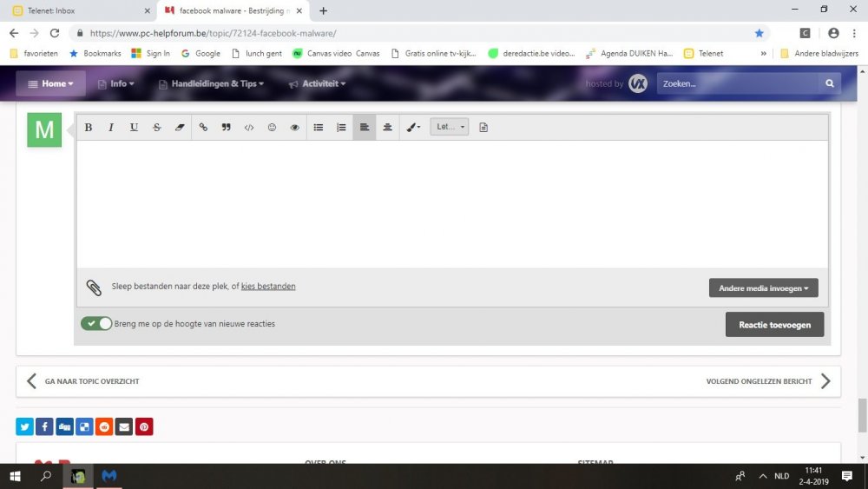Open 'Canvas video Canvas' bookmark
Viewport: 868px width, 489px height.
pos(336,53)
